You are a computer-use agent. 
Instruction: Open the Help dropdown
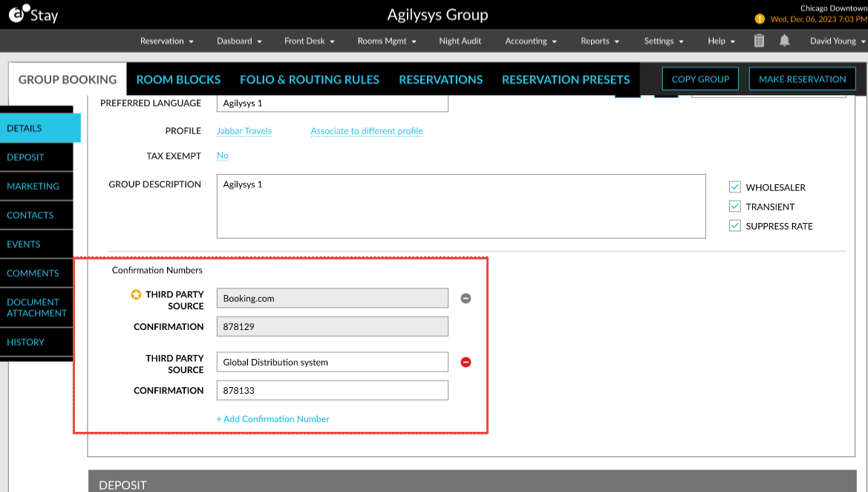tap(721, 41)
